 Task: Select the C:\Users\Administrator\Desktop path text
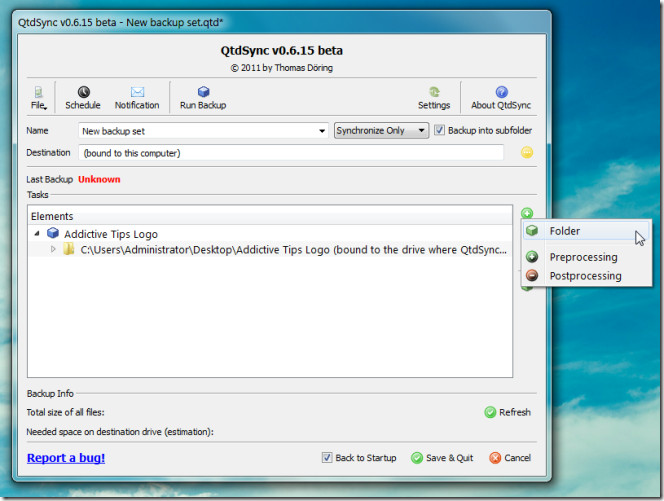(x=293, y=250)
